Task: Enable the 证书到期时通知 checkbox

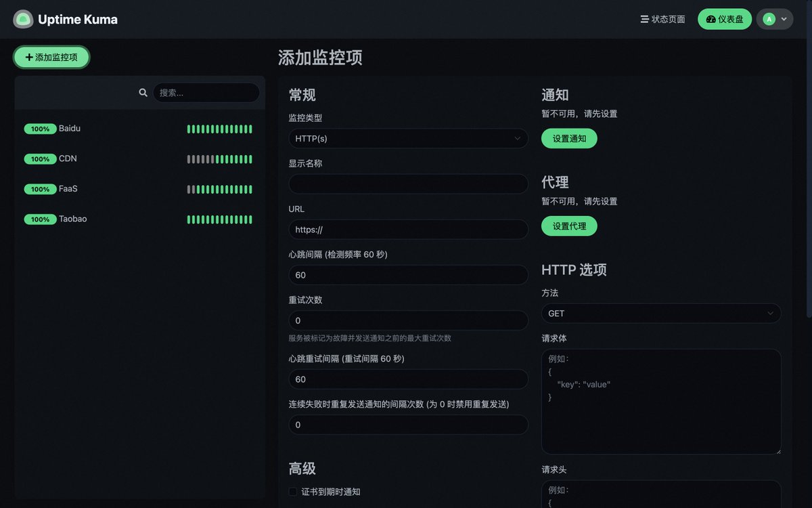Action: [x=293, y=492]
